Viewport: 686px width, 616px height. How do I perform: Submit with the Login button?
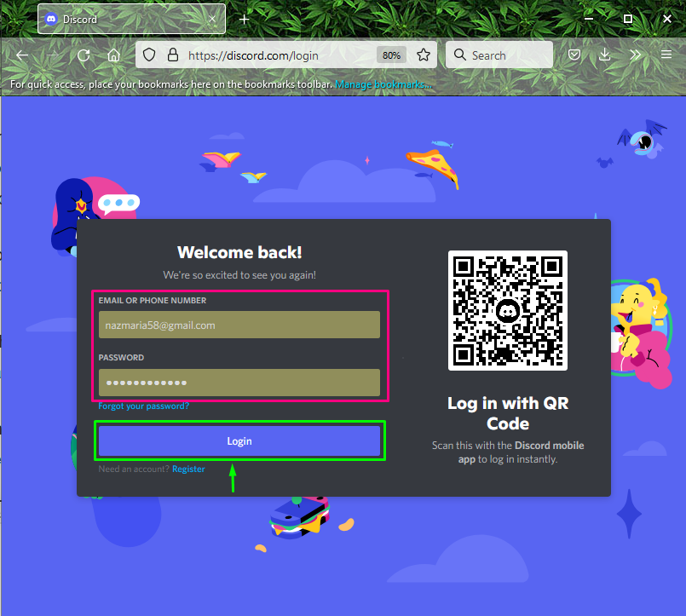click(239, 441)
